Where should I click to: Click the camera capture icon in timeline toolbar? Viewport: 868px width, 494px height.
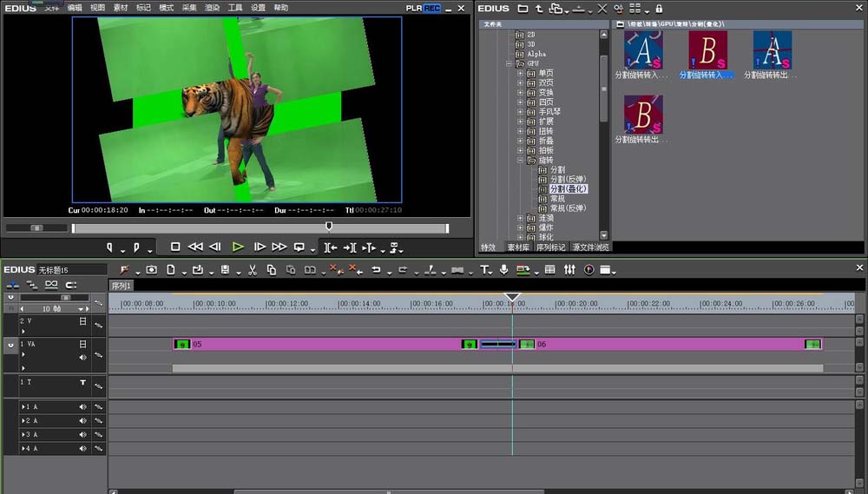(x=151, y=270)
